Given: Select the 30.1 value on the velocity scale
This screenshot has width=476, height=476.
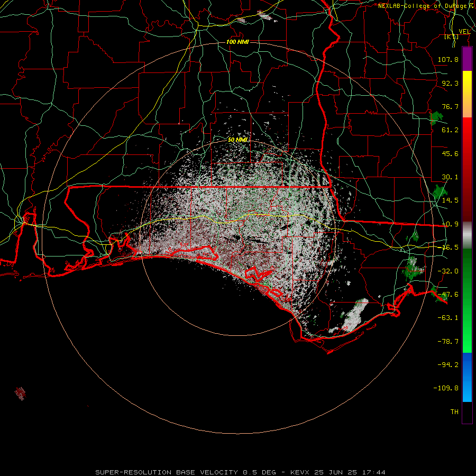Looking at the screenshot, I should pyautogui.click(x=450, y=177).
